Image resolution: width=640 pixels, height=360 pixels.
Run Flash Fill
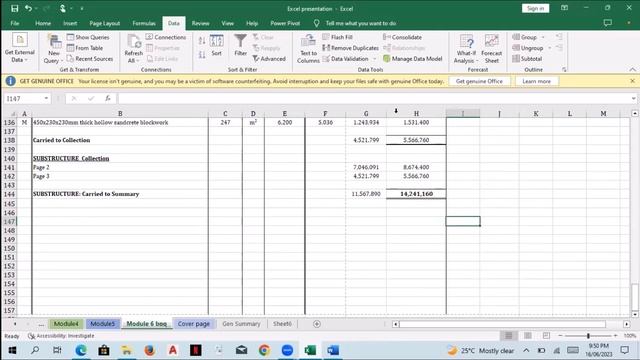(338, 37)
